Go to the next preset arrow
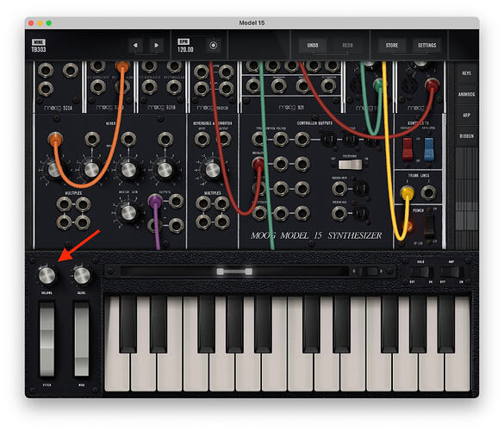The image size is (504, 431). click(156, 46)
